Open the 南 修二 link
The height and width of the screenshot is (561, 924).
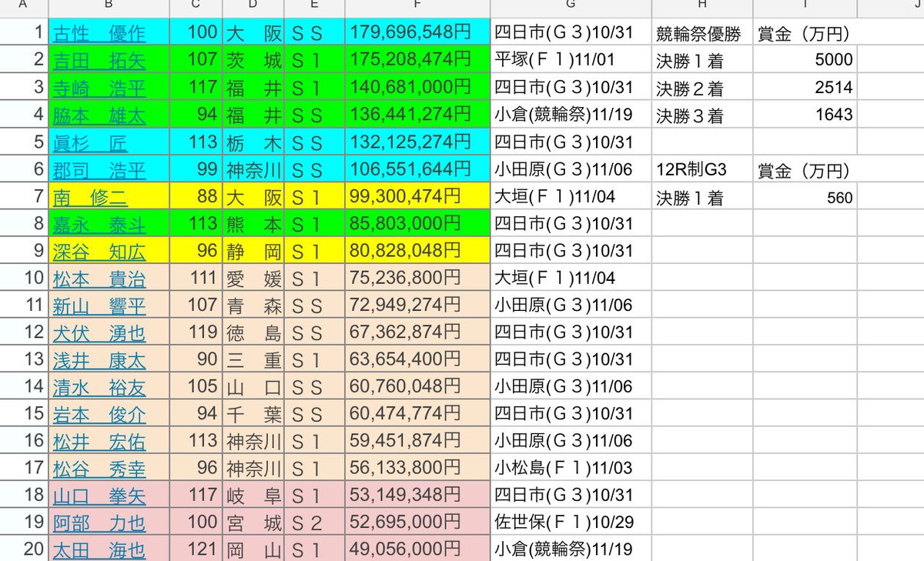[x=90, y=197]
